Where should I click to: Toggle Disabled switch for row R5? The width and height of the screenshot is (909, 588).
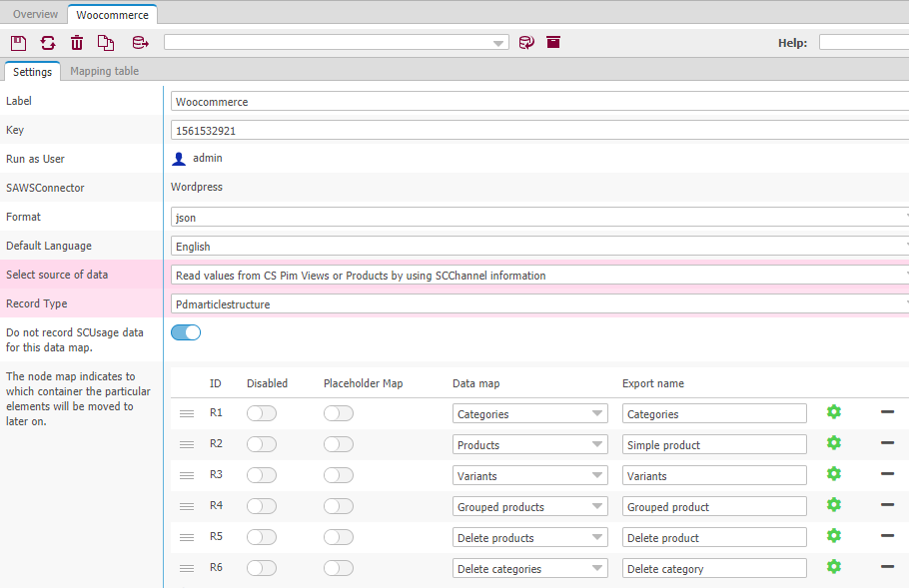click(262, 537)
